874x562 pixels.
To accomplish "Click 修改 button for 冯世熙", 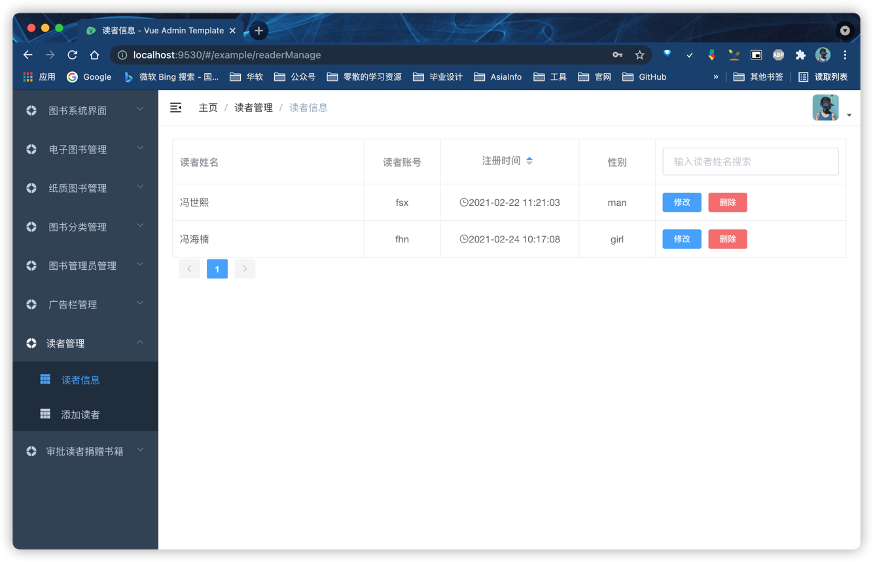I will click(682, 202).
